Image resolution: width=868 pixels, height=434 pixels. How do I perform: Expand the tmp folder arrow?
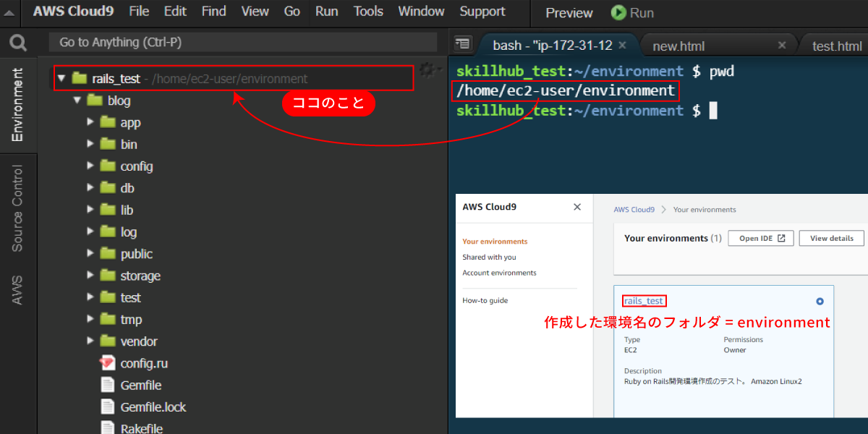90,319
